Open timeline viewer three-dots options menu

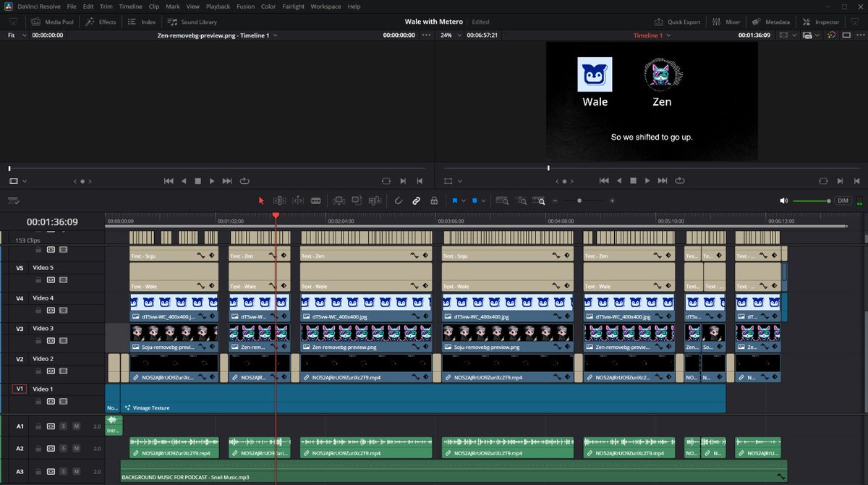(859, 35)
